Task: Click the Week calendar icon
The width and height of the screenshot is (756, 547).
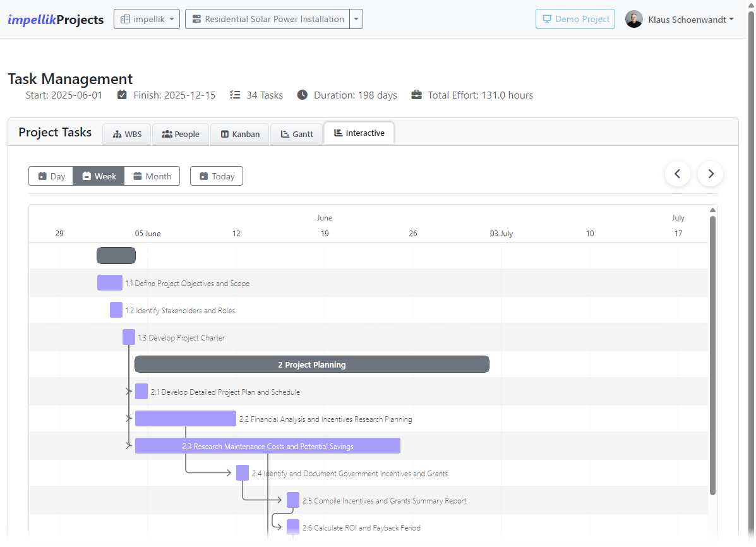Action: click(87, 176)
